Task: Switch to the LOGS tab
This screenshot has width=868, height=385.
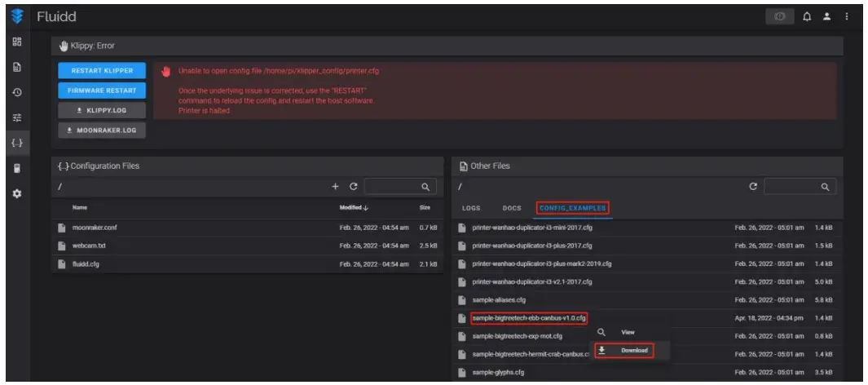Action: (471, 208)
